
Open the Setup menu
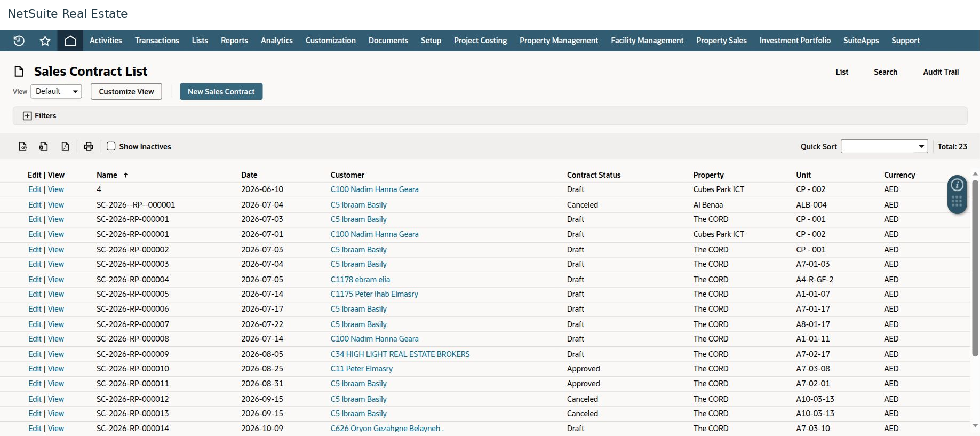[x=431, y=41]
